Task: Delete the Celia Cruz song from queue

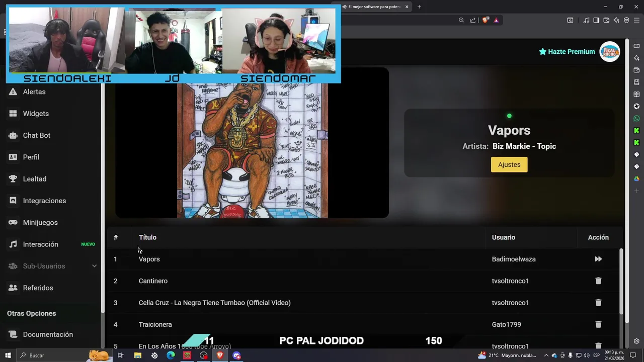Action: [x=598, y=303]
